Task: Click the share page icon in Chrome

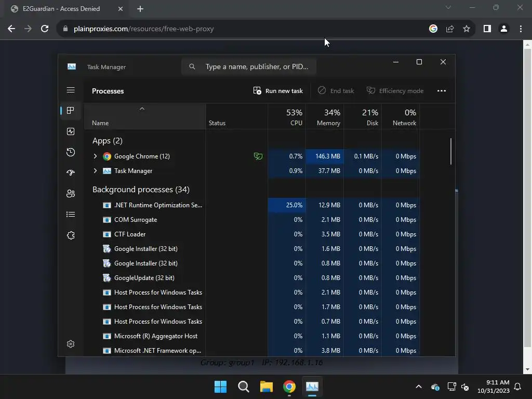Action: [450, 29]
